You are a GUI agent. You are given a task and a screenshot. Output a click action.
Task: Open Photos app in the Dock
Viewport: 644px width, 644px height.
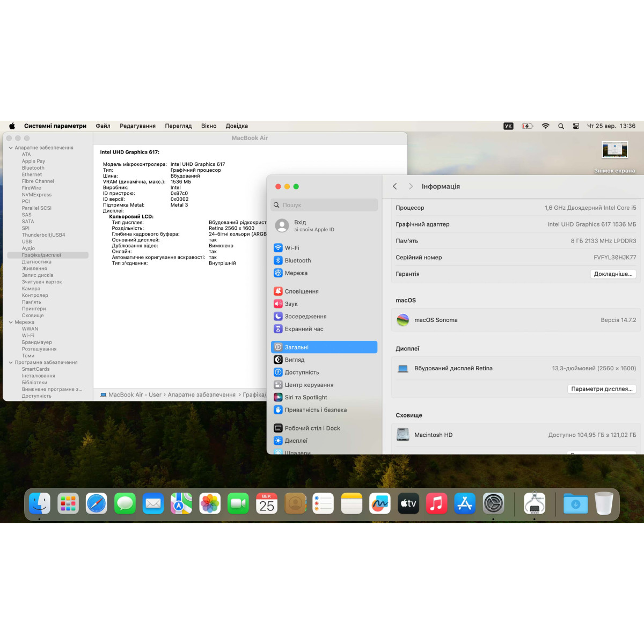click(210, 503)
